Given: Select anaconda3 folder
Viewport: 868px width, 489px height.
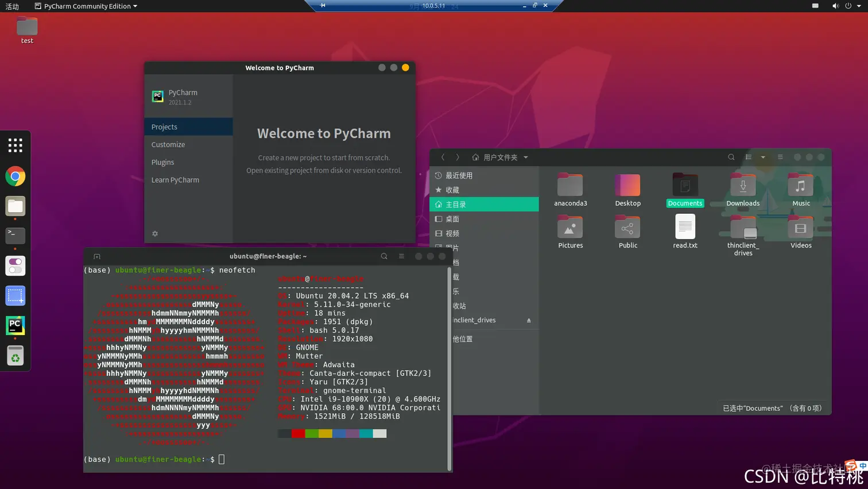Looking at the screenshot, I should point(571,190).
